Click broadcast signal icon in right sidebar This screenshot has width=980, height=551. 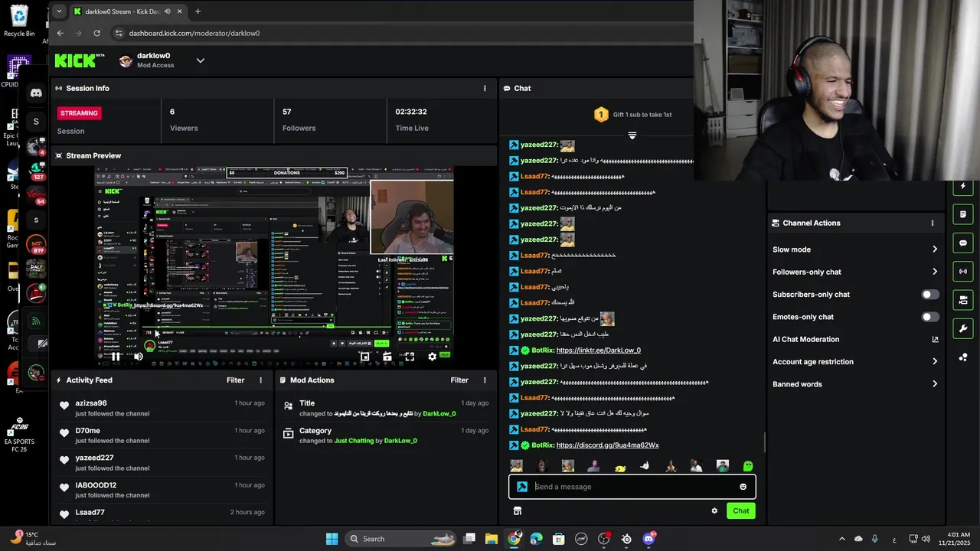963,271
